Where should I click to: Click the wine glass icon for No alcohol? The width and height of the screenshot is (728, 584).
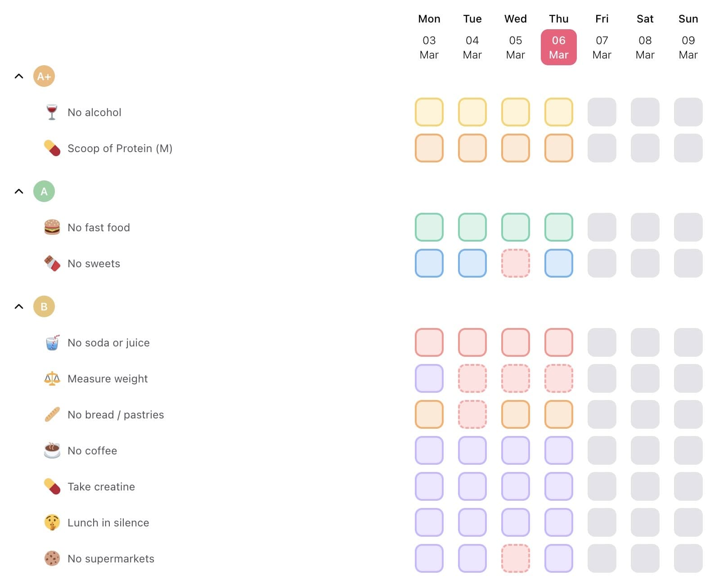[52, 112]
